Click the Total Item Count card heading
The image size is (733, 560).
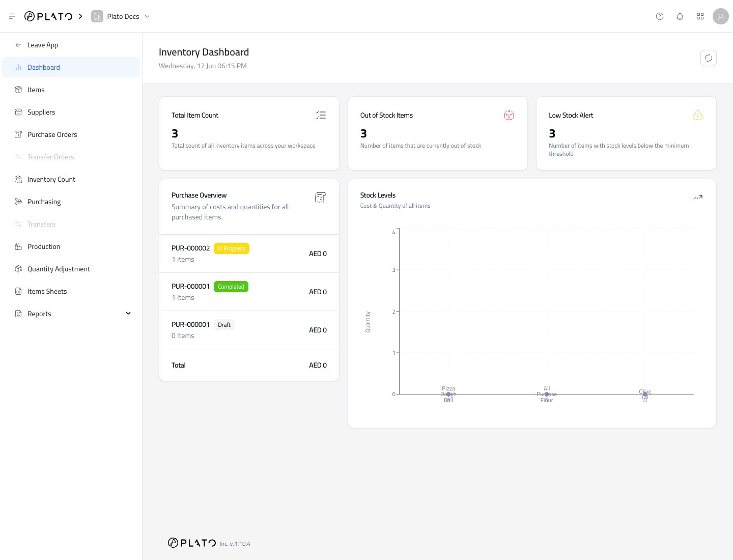click(195, 115)
